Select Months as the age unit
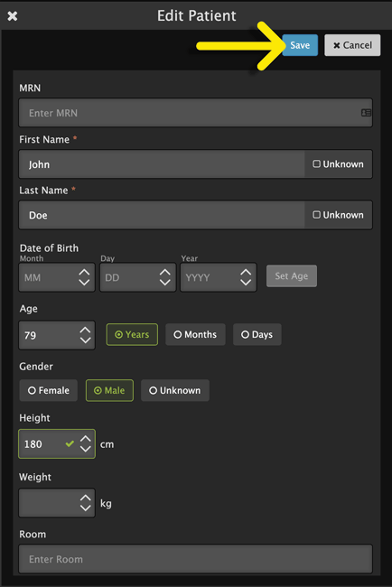The height and width of the screenshot is (587, 392). [195, 334]
